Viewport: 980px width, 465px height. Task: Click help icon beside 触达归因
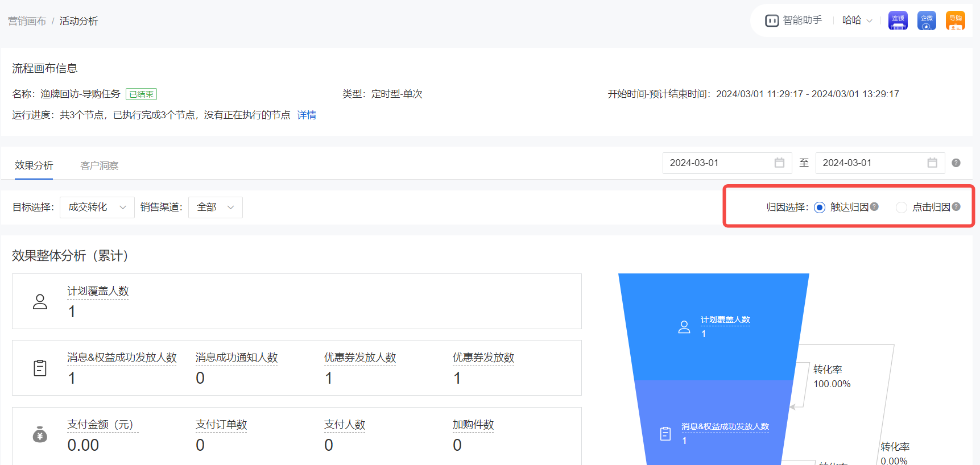(x=874, y=207)
